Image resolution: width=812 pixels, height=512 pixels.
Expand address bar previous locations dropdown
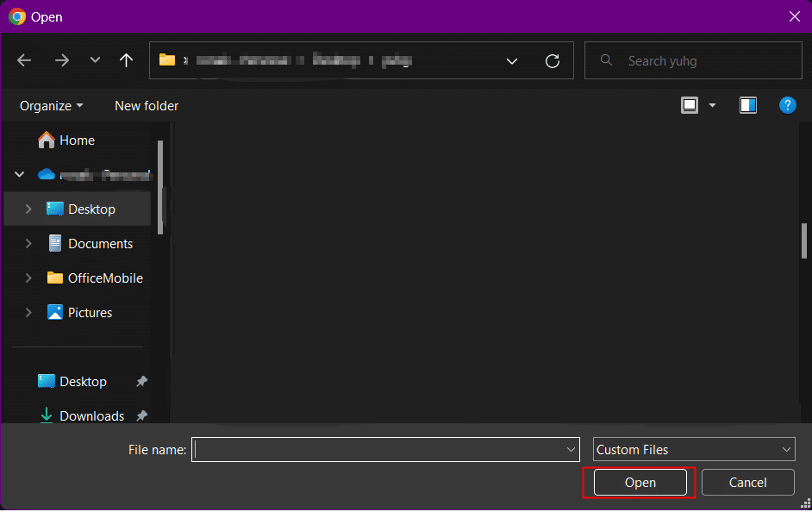512,61
